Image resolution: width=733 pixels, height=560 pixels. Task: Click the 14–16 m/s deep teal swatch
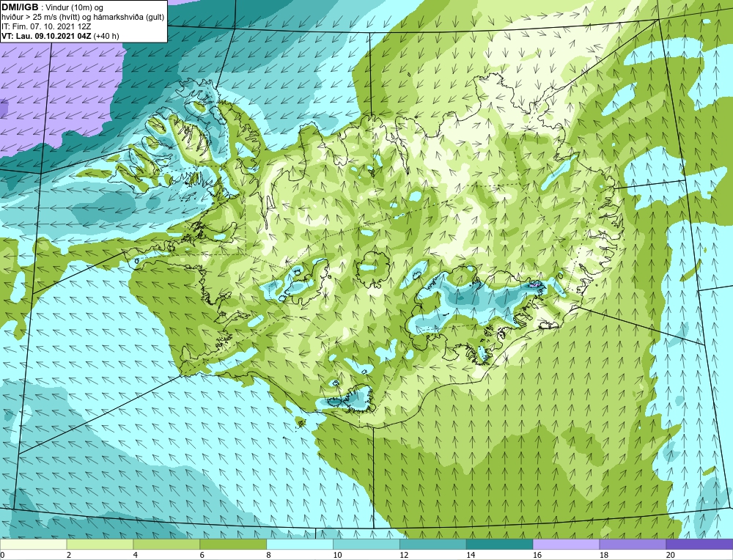click(x=499, y=544)
